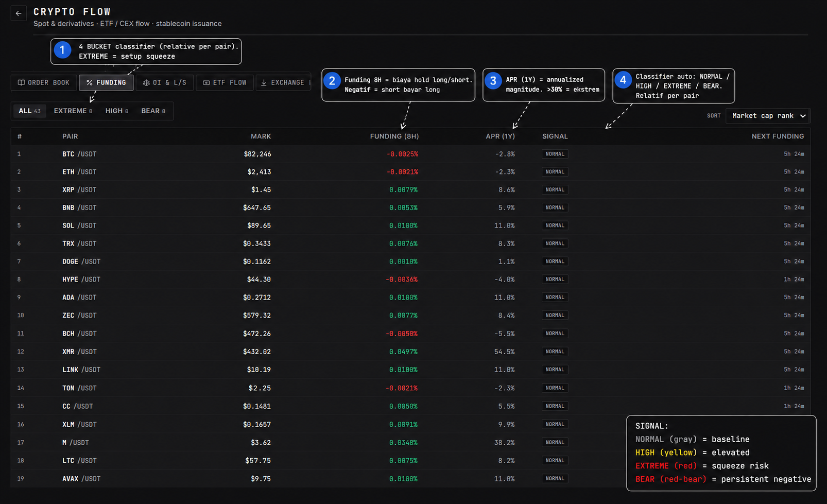The image size is (827, 504).
Task: Select the TON /USDT pair
Action: point(79,388)
